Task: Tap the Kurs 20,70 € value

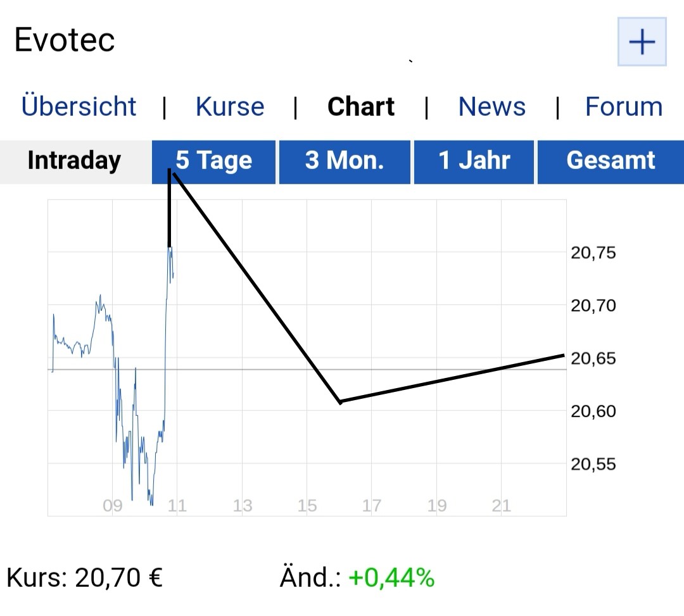Action: pos(118,577)
